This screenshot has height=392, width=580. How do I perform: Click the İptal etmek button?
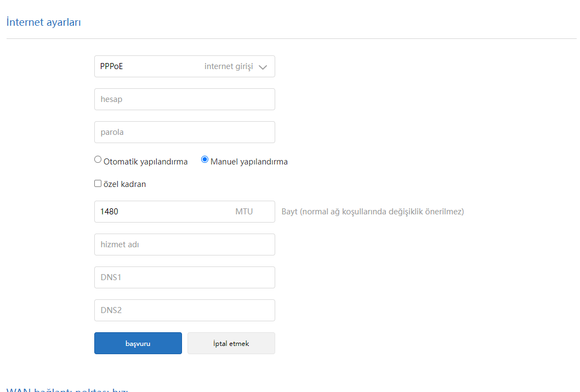click(x=231, y=343)
